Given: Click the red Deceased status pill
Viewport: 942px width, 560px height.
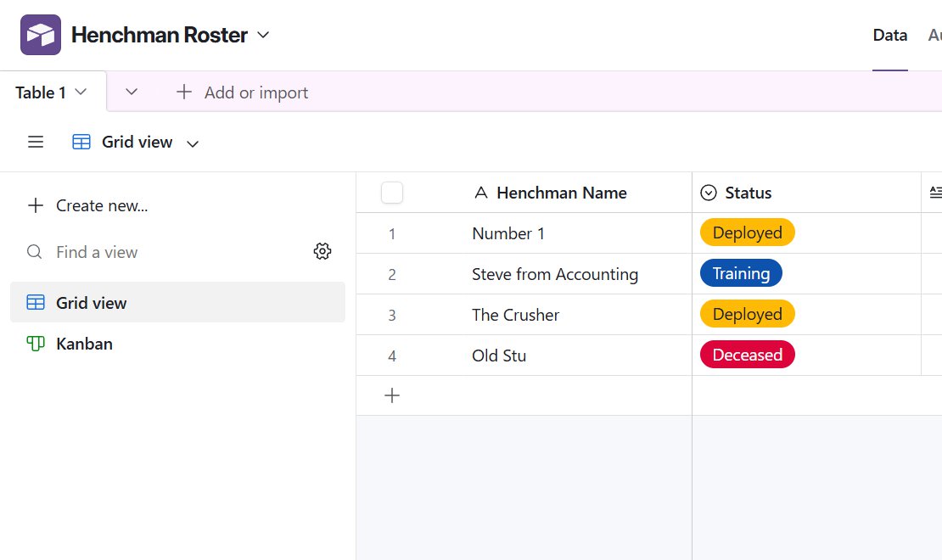Looking at the screenshot, I should point(747,355).
